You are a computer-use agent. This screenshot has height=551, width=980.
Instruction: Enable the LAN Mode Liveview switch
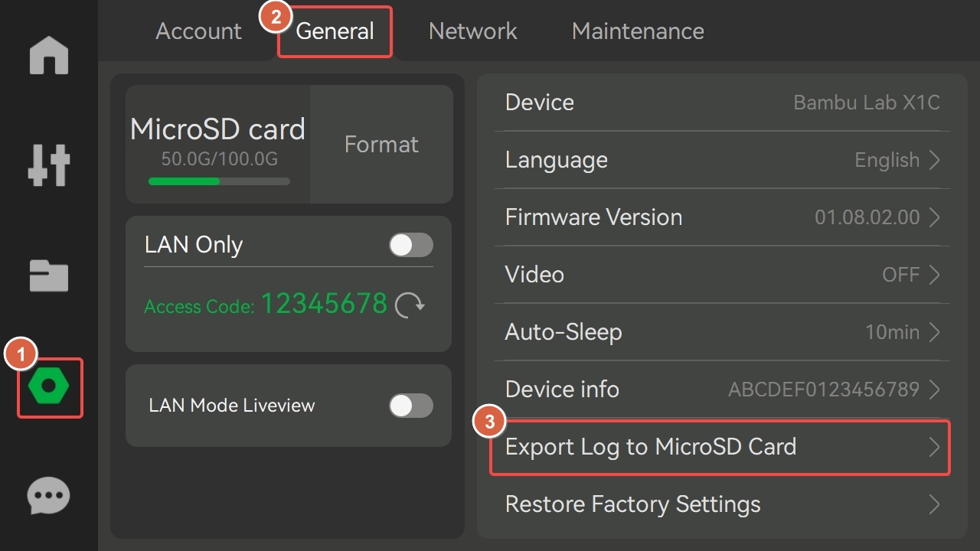point(411,406)
